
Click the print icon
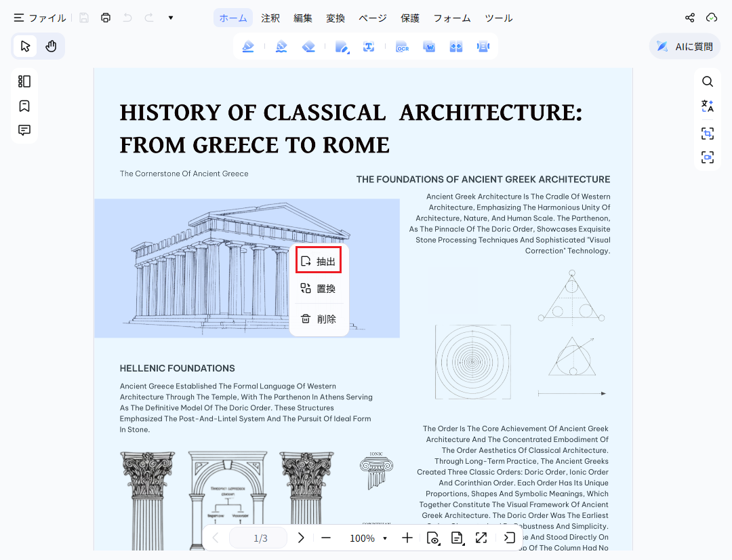point(106,18)
